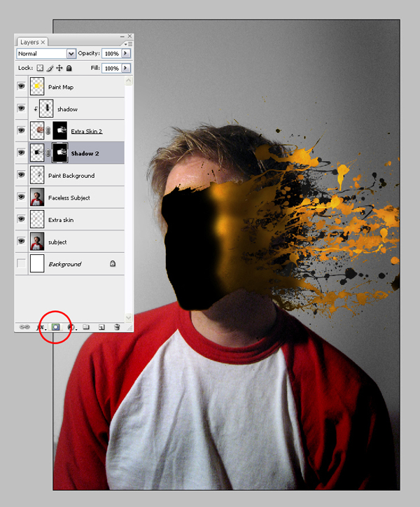
Task: Enable Lock position
Action: coord(59,68)
